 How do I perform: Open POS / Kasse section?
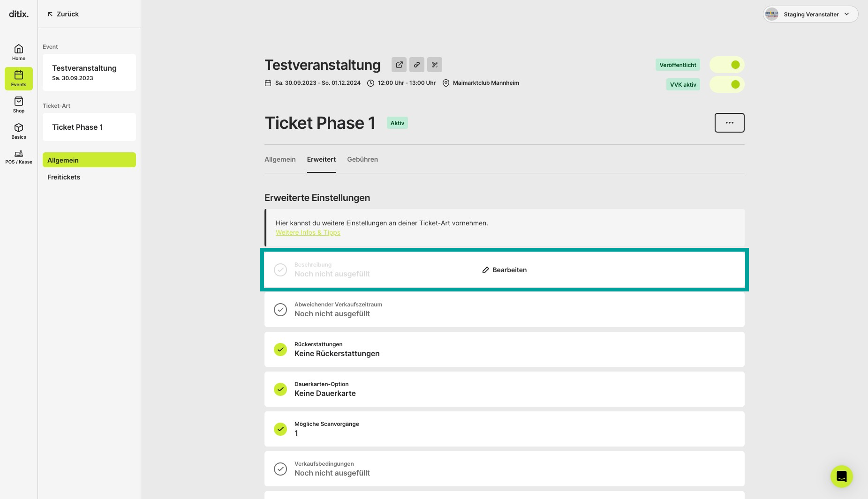19,157
